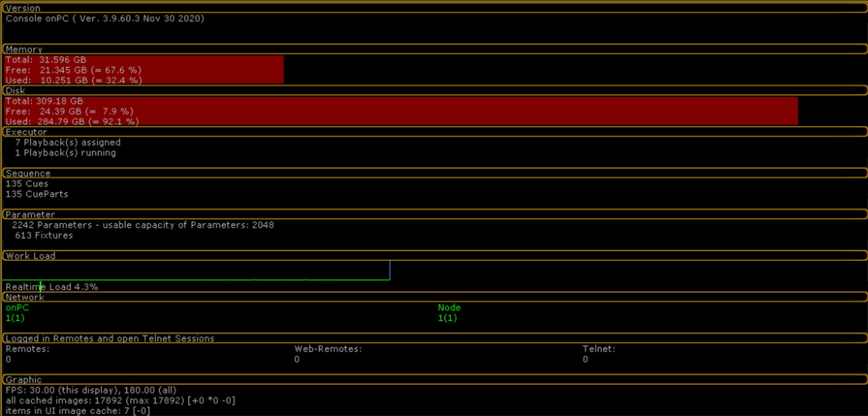Click the '1 Playback(s) running' line
The height and width of the screenshot is (416, 868).
65,153
